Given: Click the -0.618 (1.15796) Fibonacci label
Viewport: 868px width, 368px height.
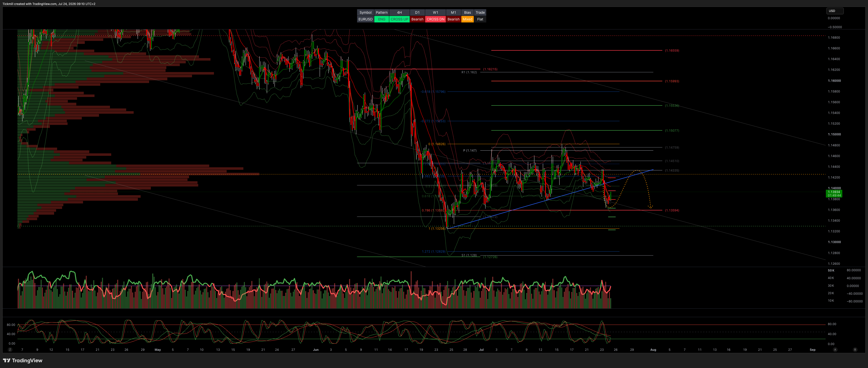Looking at the screenshot, I should point(433,92).
